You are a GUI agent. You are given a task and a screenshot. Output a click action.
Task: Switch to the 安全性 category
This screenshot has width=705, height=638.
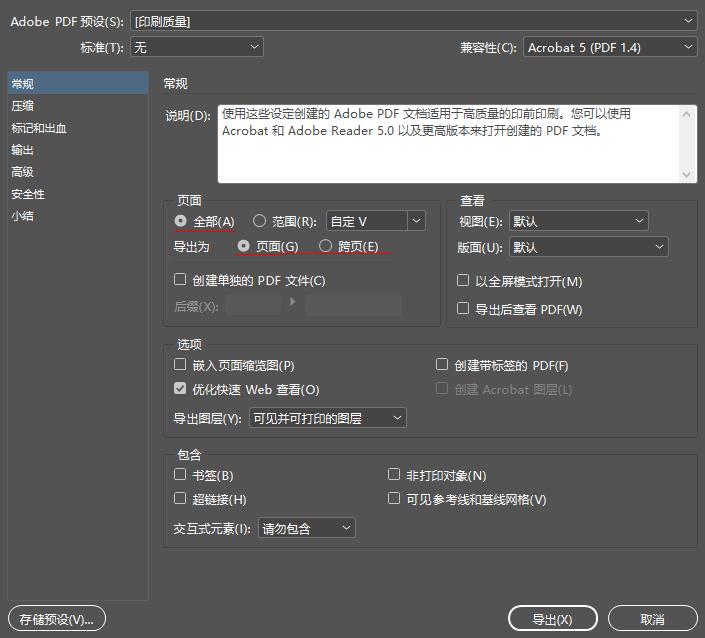[78, 194]
